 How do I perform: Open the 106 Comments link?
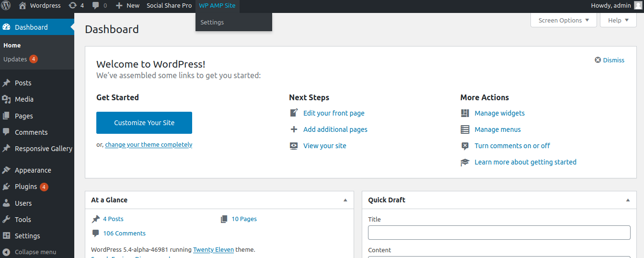pos(124,234)
